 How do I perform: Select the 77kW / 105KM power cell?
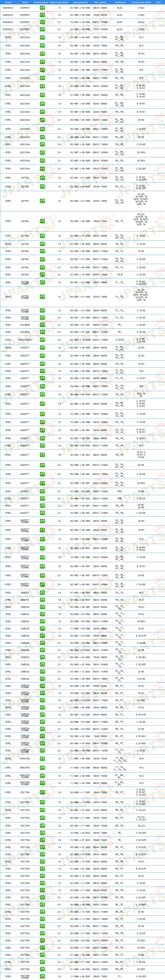click(x=100, y=29)
